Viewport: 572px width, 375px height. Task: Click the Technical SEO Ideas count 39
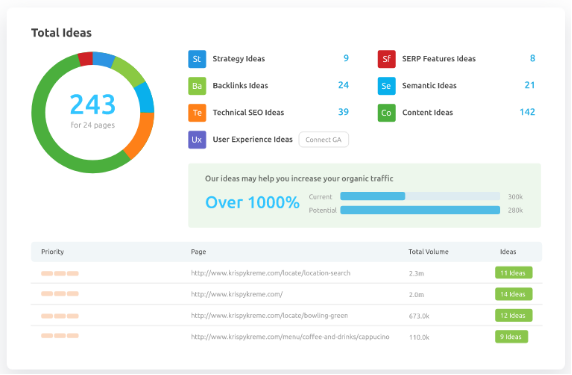tap(343, 112)
